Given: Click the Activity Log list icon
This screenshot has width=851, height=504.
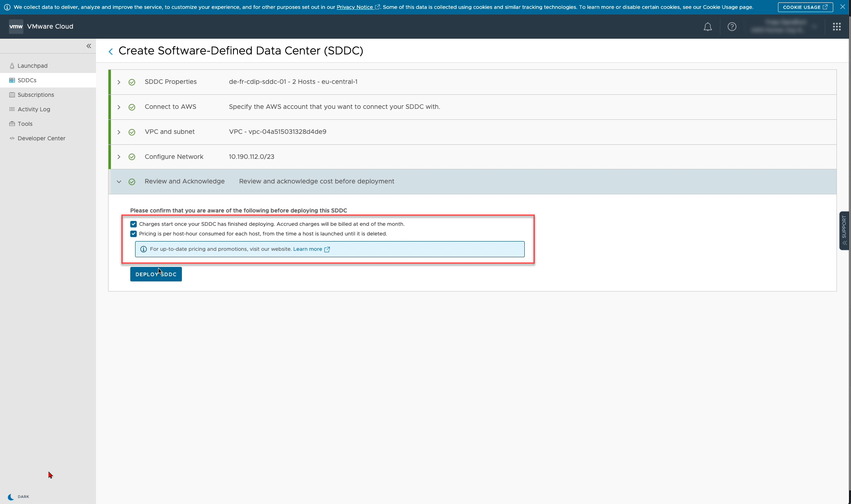Looking at the screenshot, I should [12, 109].
